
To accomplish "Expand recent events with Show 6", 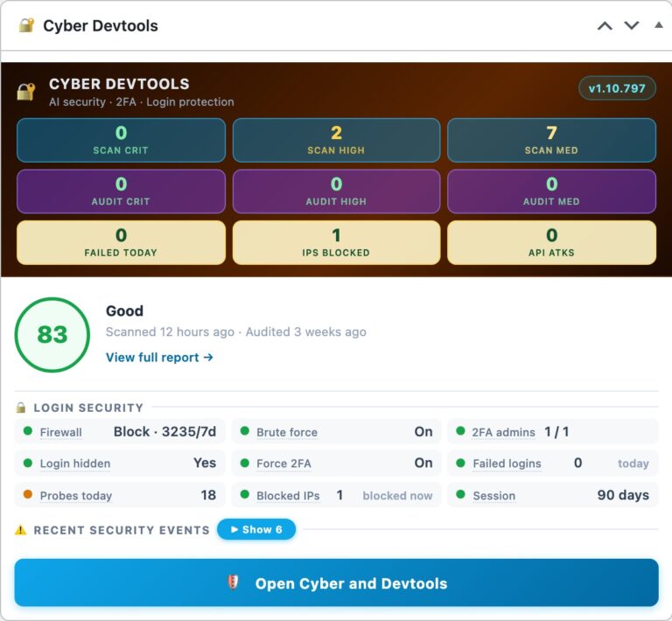I will (x=256, y=529).
